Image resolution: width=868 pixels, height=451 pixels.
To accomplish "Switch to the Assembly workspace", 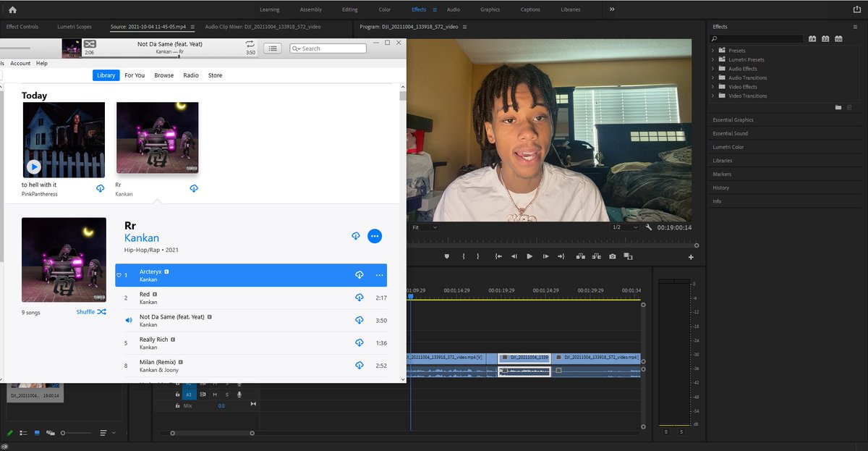I will 311,9.
